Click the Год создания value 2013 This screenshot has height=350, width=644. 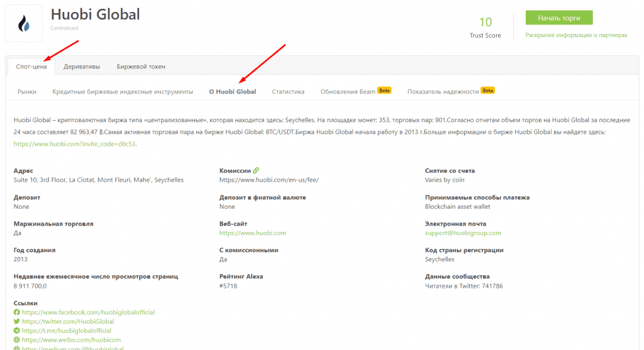pyautogui.click(x=21, y=260)
